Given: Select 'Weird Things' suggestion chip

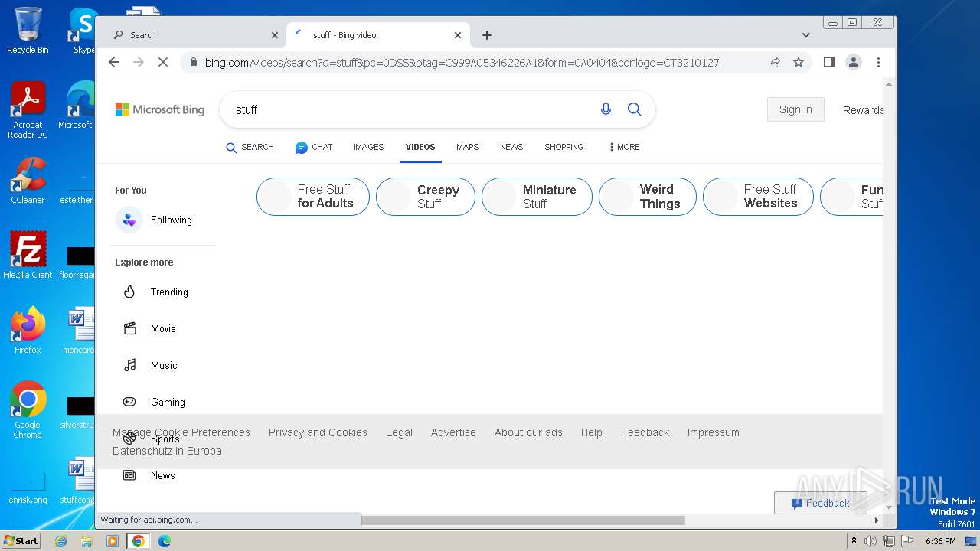Looking at the screenshot, I should coord(648,197).
